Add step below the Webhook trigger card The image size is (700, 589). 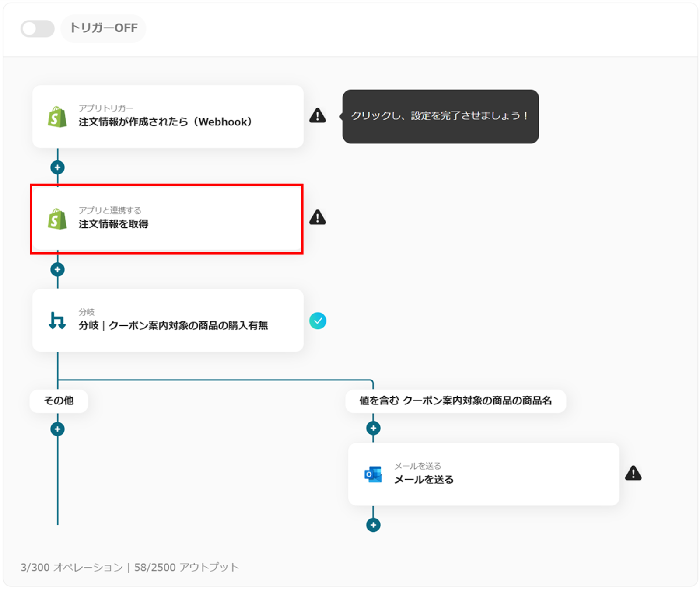57,167
